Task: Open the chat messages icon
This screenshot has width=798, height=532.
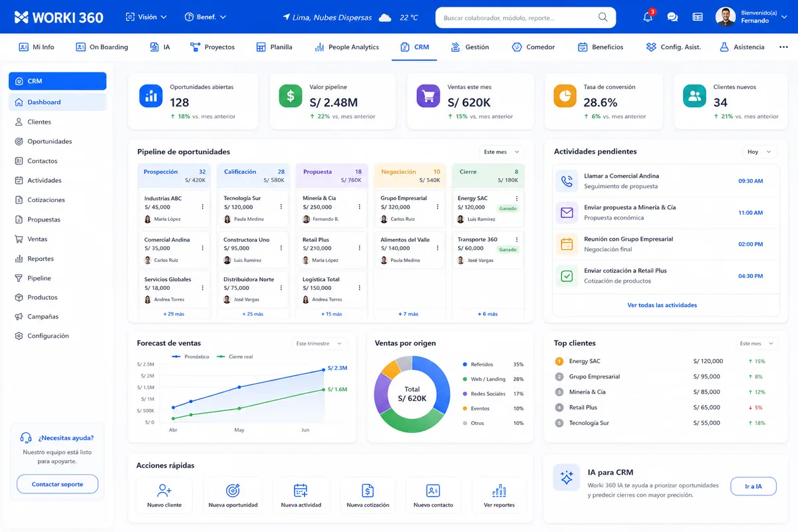Action: tap(672, 17)
